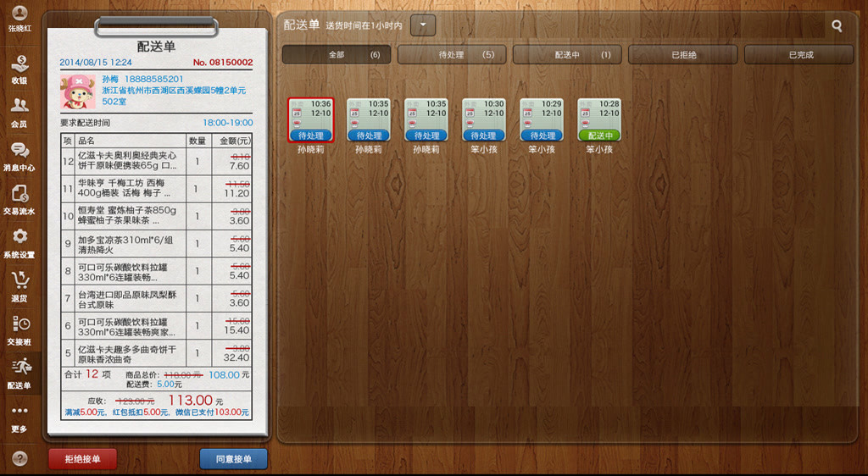The image size is (868, 476).
Task: Click the total amount 113.00 元
Action: (196, 401)
